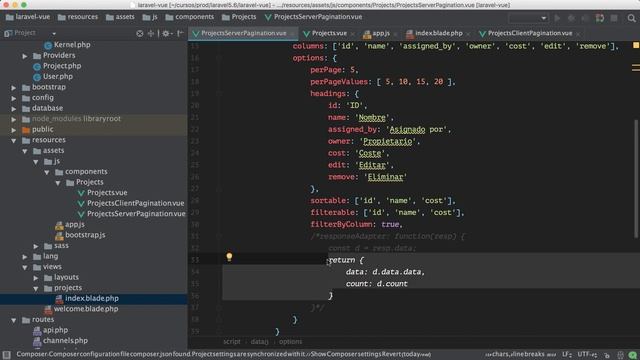Select Project.php in project tree
This screenshot has height=360, width=640.
coord(62,66)
